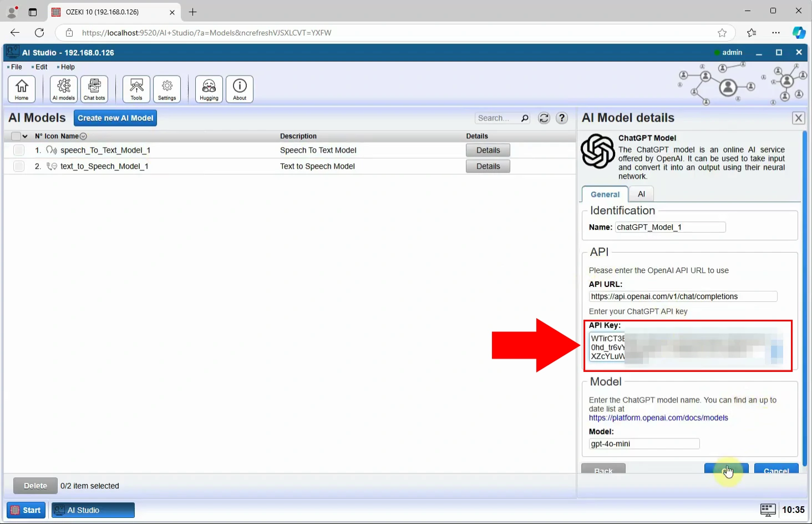Go back with browser back arrow

point(15,33)
